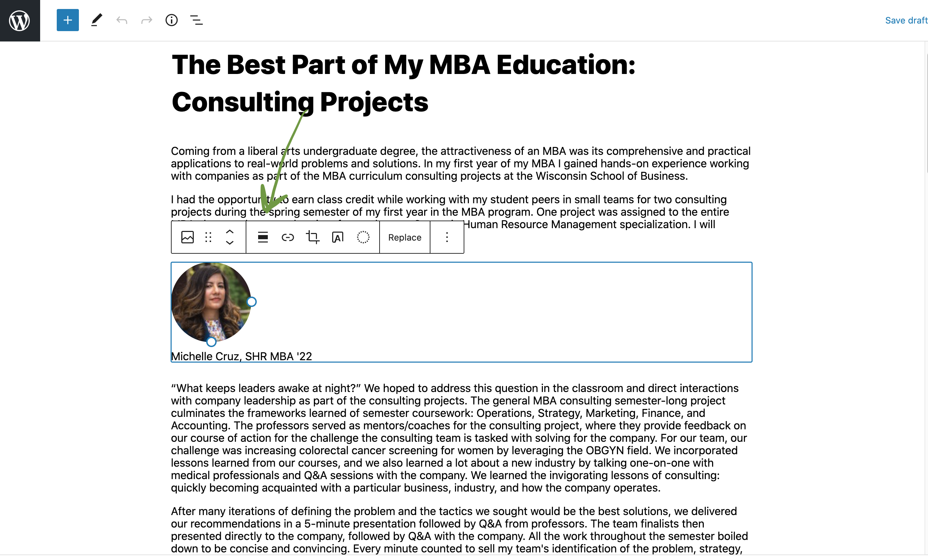Open the document Details info icon

171,20
